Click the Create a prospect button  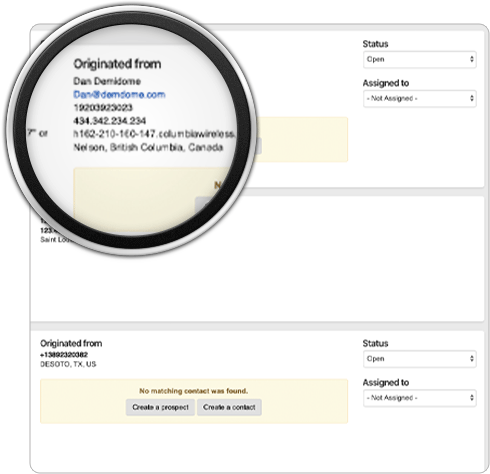[x=160, y=407]
